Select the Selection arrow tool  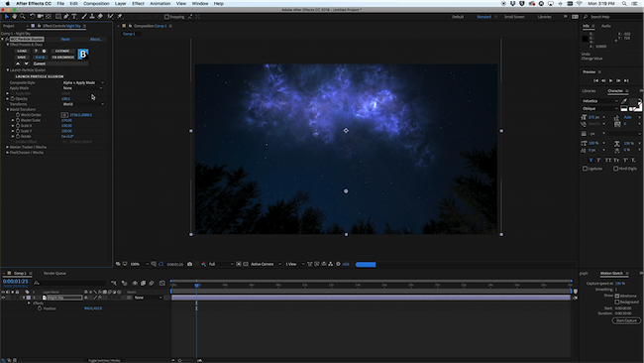point(7,17)
